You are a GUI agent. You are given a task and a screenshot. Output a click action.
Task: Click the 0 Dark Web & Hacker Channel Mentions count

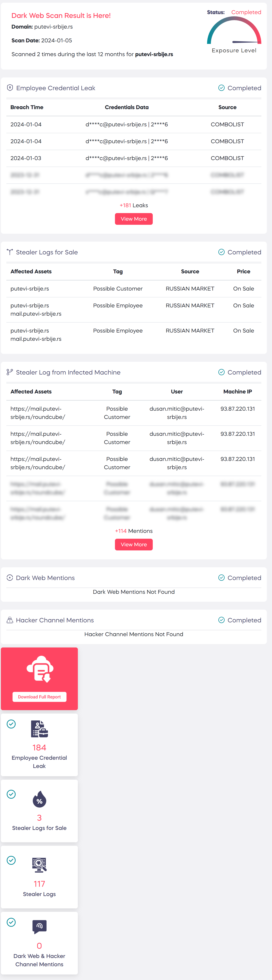click(39, 946)
